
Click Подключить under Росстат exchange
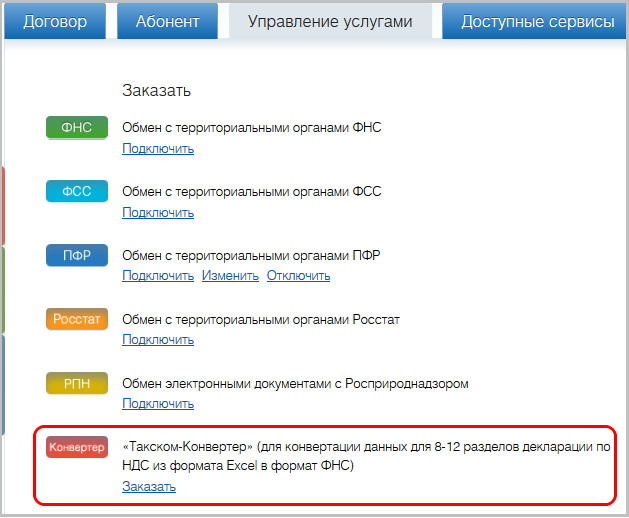coord(158,340)
